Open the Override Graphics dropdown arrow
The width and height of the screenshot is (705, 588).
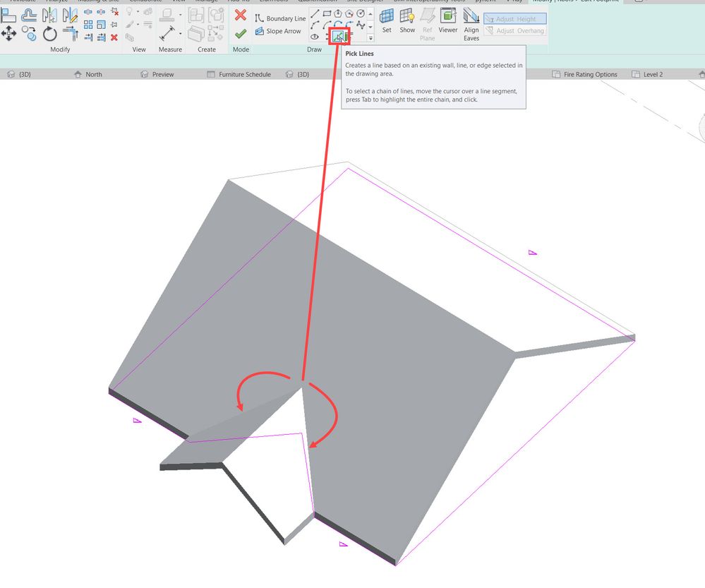138,24
